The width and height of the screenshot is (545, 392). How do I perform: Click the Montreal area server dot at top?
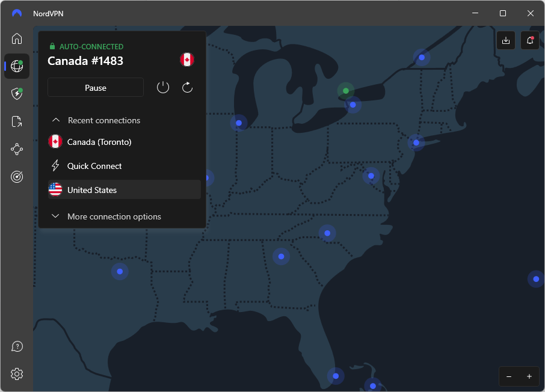422,57
